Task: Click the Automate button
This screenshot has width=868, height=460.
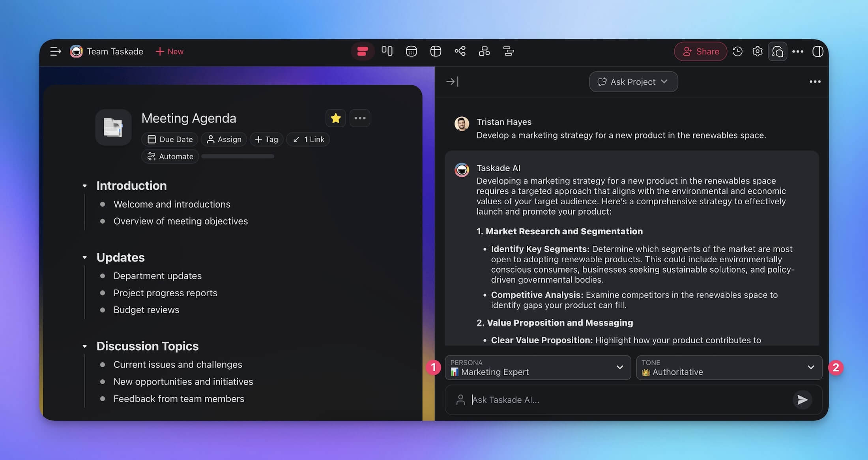Action: click(170, 156)
